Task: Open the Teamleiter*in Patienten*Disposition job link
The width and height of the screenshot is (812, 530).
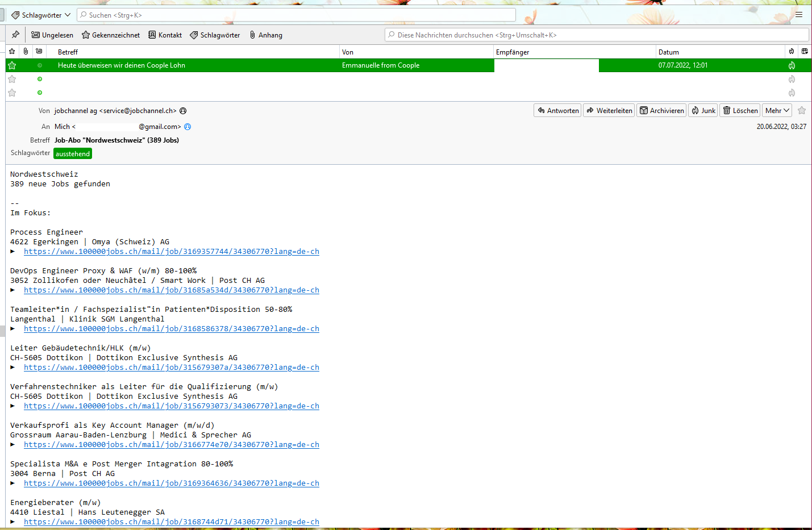Action: (172, 329)
